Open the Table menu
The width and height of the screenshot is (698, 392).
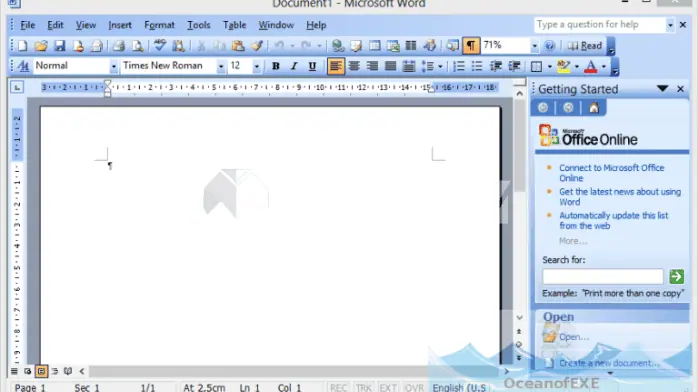point(234,25)
